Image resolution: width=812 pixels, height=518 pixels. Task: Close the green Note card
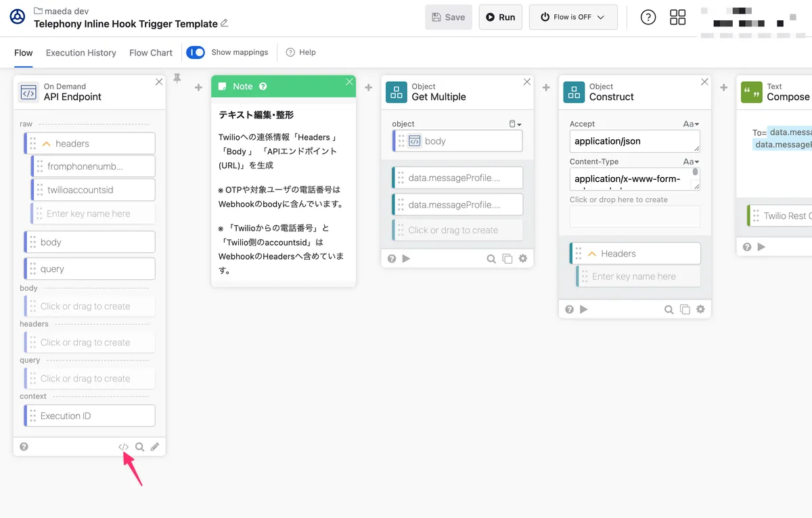[349, 82]
